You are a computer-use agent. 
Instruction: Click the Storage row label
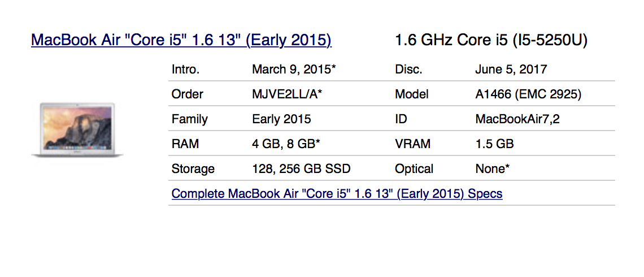pyautogui.click(x=193, y=169)
